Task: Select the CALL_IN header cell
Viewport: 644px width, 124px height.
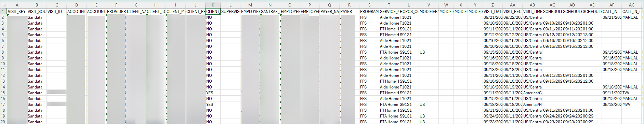Action: [x=610, y=11]
